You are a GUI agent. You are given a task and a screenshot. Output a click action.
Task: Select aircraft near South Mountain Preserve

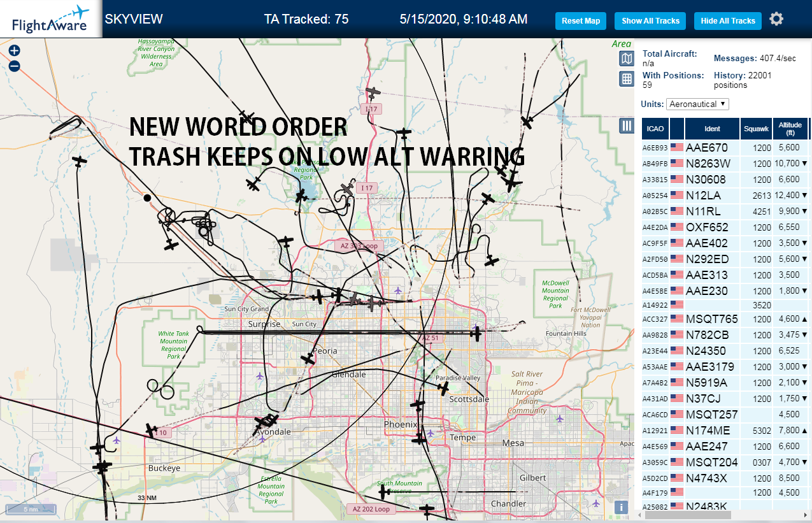point(385,492)
